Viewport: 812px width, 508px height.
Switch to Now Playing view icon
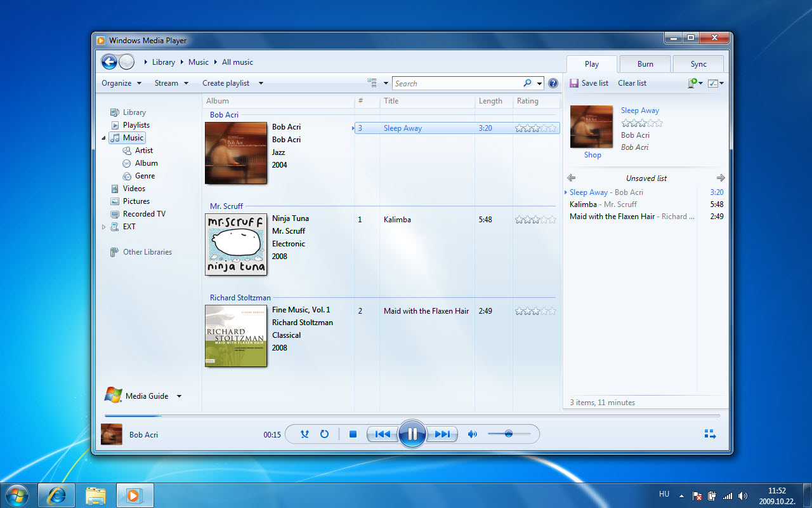pos(710,434)
